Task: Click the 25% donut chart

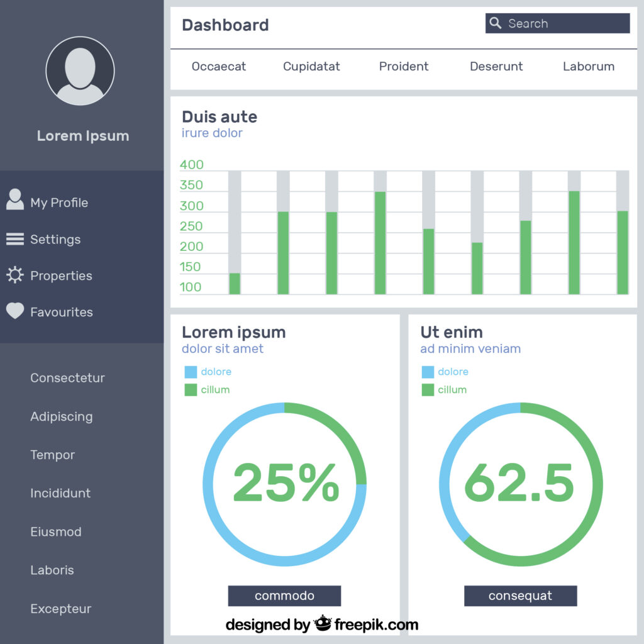Action: click(x=284, y=484)
